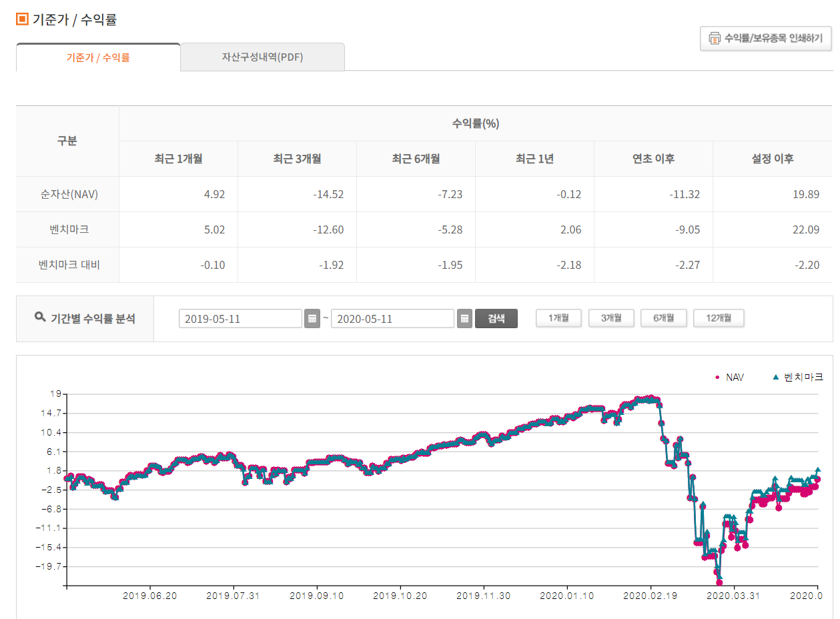Click the 최근 3개월 column header
840x619 pixels.
tap(297, 159)
